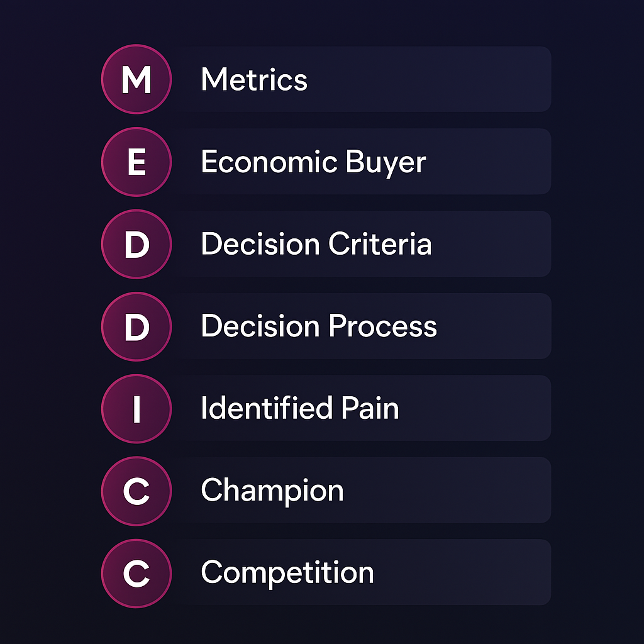The width and height of the screenshot is (644, 644).
Task: Click the Competition label text
Action: [x=287, y=574]
